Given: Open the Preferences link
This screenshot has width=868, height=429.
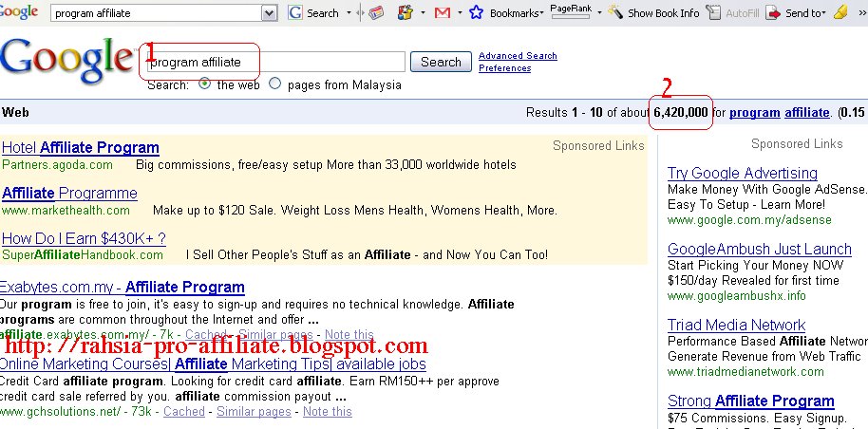Looking at the screenshot, I should coord(505,68).
